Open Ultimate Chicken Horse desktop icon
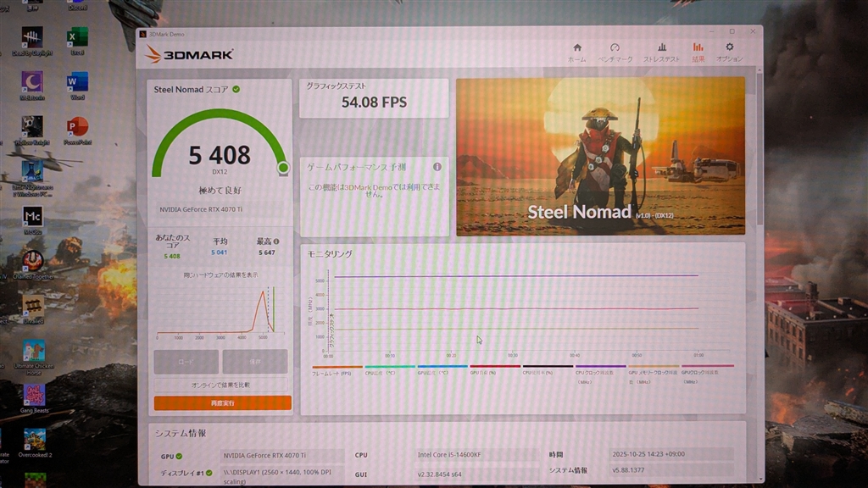Viewport: 868px width, 488px height. [33, 358]
